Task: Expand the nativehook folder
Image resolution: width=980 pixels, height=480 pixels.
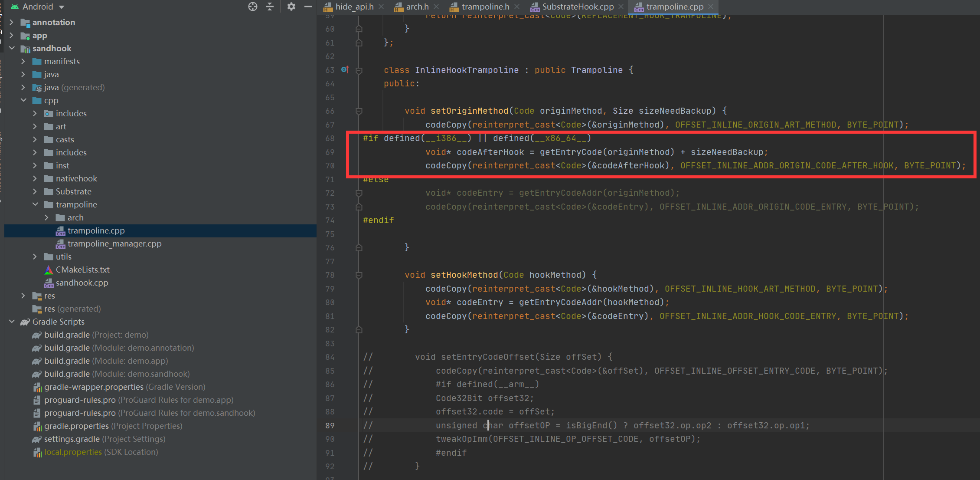Action: tap(35, 178)
